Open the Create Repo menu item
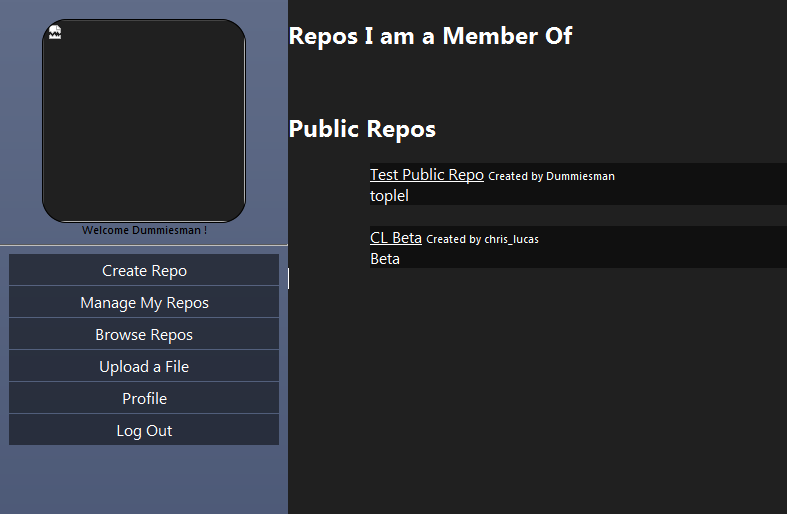Image resolution: width=787 pixels, height=514 pixels. pyautogui.click(x=144, y=270)
